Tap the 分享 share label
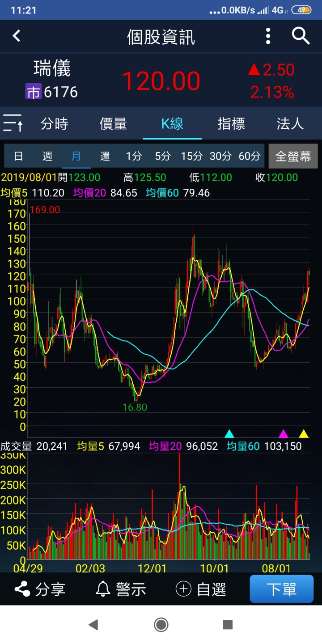The width and height of the screenshot is (322, 644). tap(51, 589)
